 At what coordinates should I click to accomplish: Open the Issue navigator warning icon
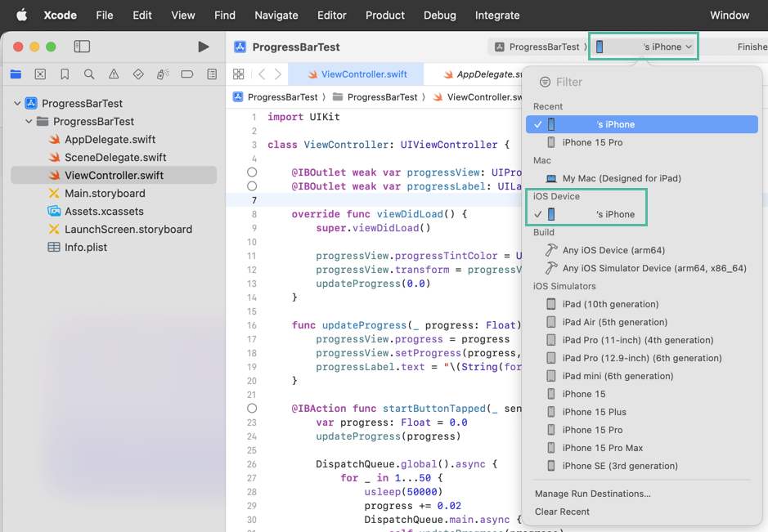114,74
